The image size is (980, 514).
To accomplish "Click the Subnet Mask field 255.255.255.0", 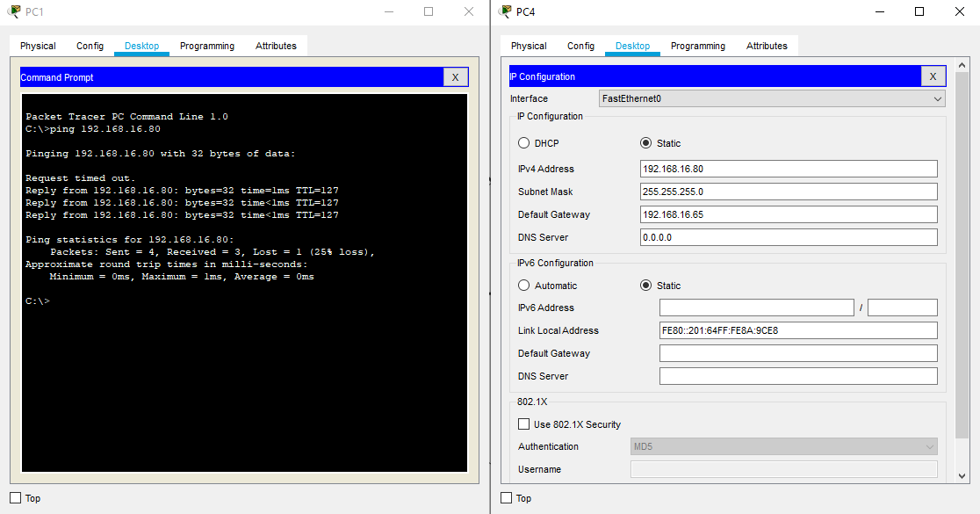I will pyautogui.click(x=789, y=192).
